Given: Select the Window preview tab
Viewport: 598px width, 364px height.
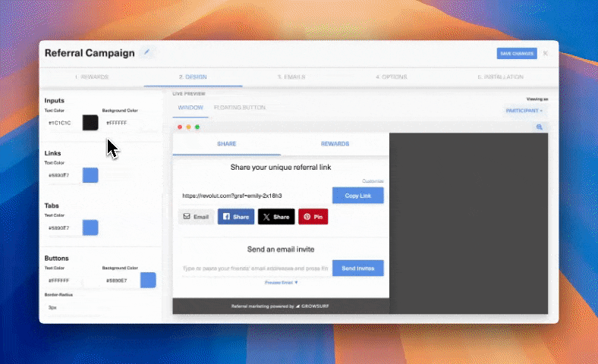Looking at the screenshot, I should coord(190,108).
